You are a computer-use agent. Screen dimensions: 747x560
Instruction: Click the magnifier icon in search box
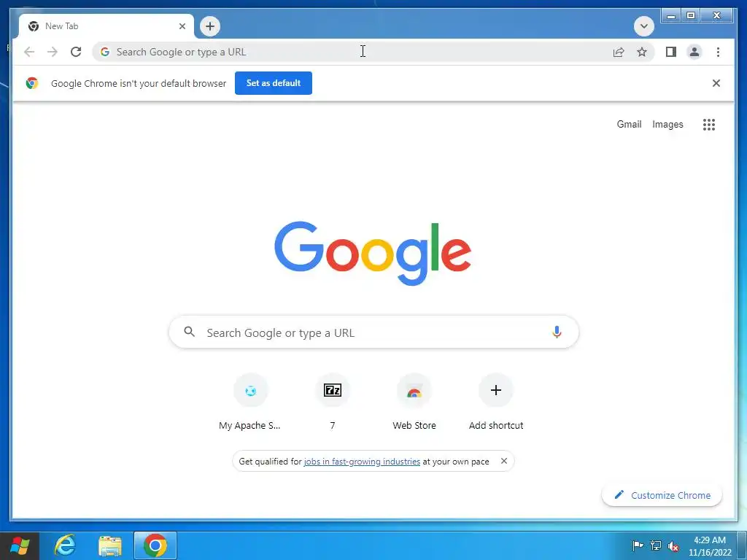(189, 332)
